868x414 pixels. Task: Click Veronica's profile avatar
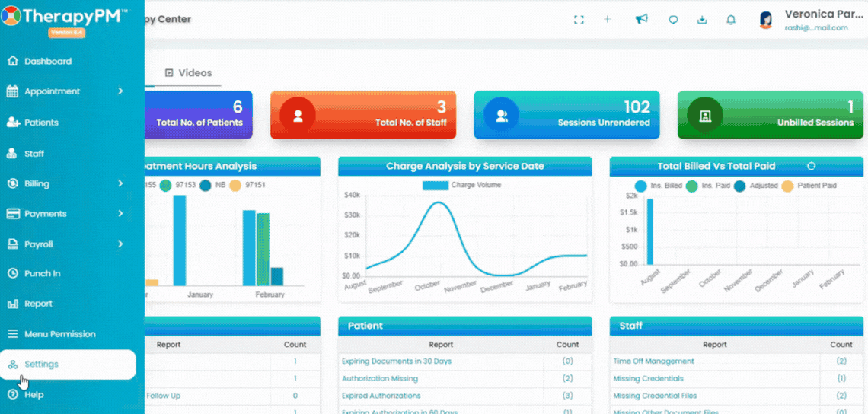point(765,20)
